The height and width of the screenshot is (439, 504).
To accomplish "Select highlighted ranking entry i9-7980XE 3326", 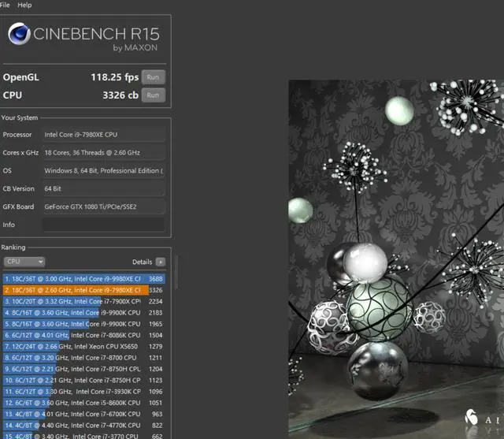I will [84, 290].
